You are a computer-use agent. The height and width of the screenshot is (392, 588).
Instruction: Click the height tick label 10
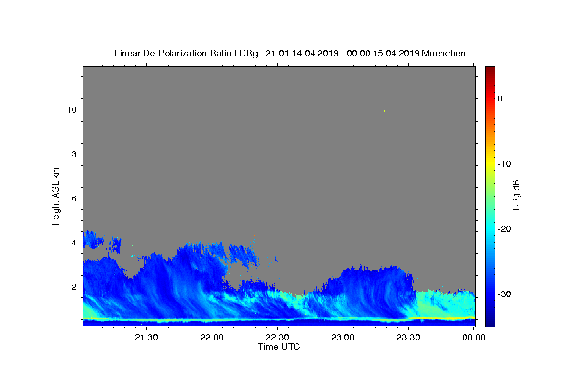click(72, 110)
